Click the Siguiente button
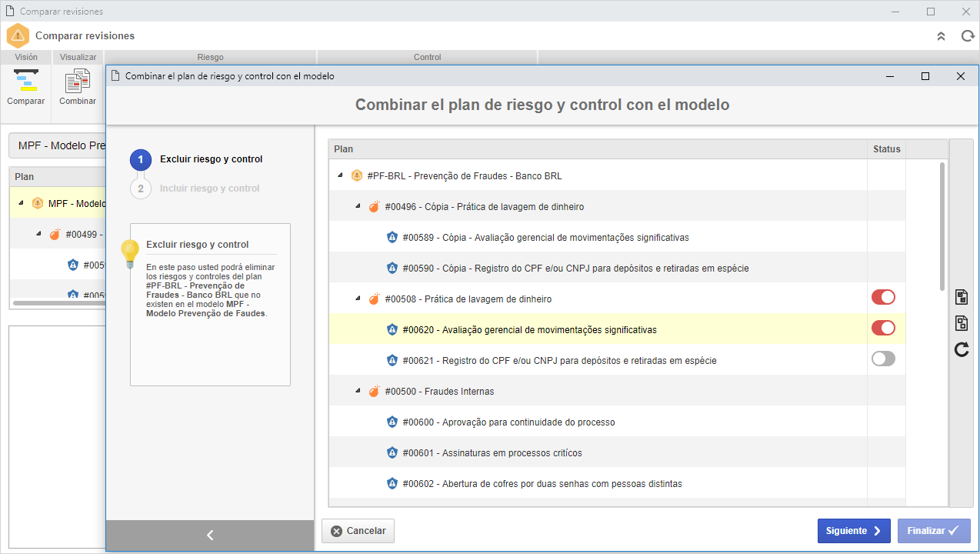 [854, 531]
